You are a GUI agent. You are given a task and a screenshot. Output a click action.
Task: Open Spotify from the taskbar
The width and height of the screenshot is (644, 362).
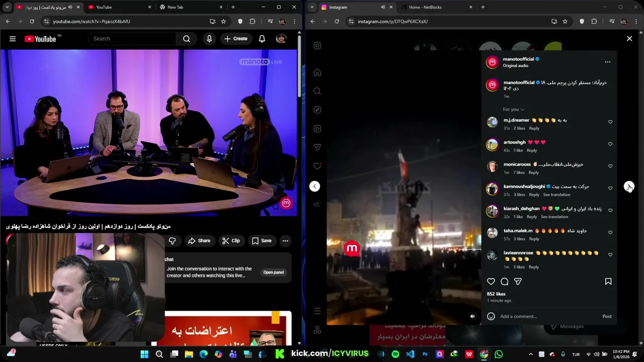point(395,354)
